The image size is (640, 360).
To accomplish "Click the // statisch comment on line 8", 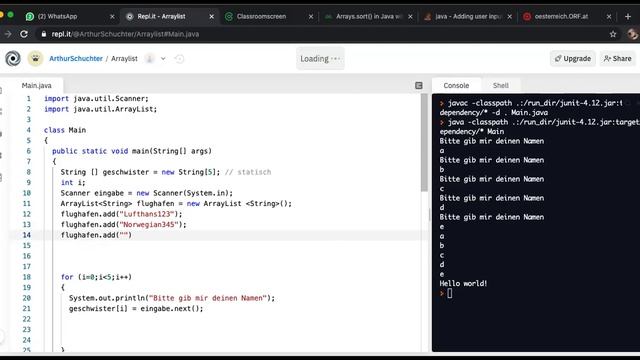I will 248,172.
